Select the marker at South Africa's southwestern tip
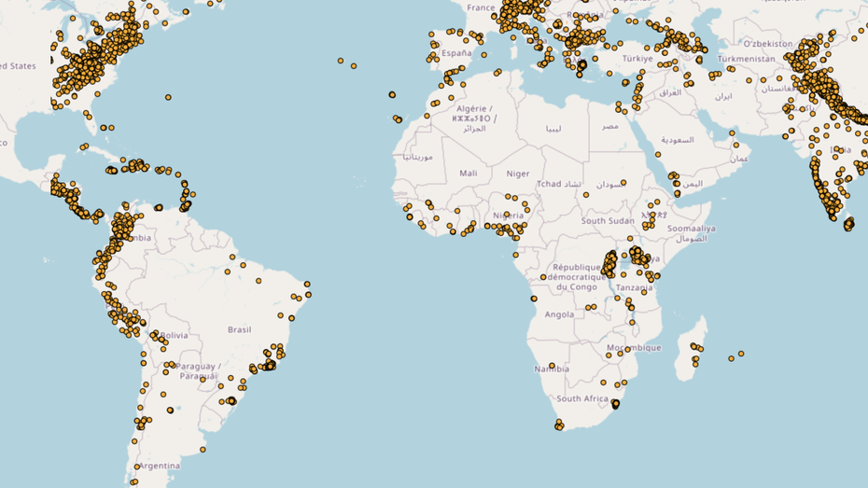 (x=558, y=426)
